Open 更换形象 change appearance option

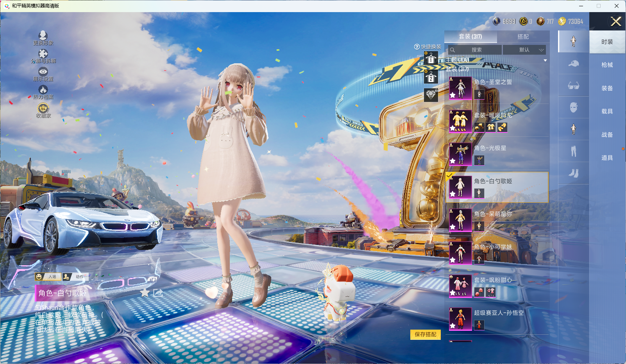click(43, 38)
